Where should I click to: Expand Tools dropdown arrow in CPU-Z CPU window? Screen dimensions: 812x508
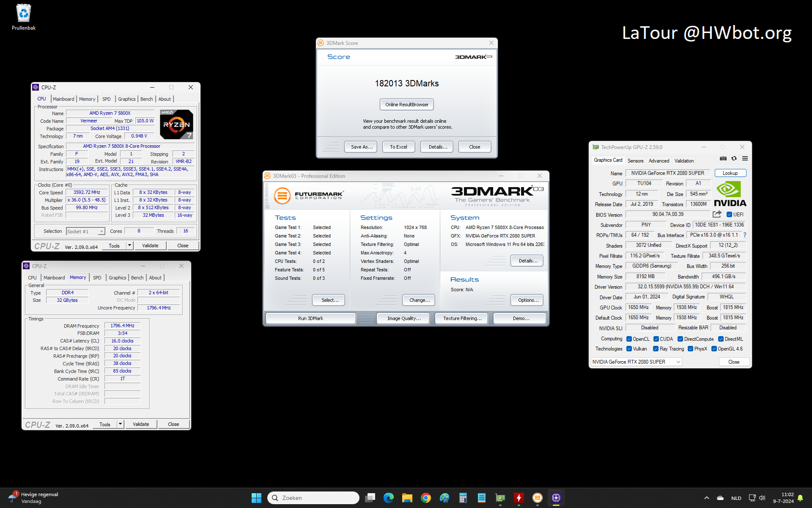tap(129, 246)
